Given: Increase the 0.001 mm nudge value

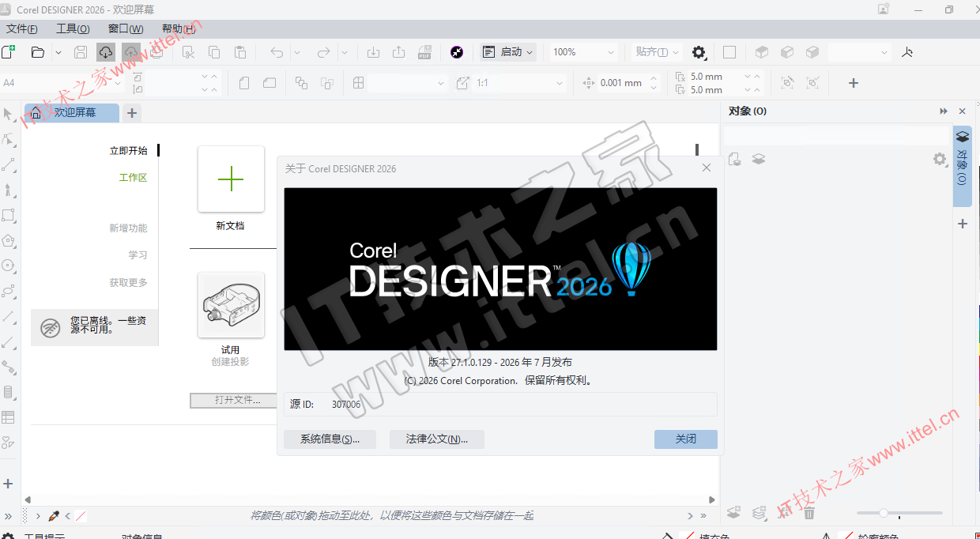Looking at the screenshot, I should pyautogui.click(x=654, y=78).
